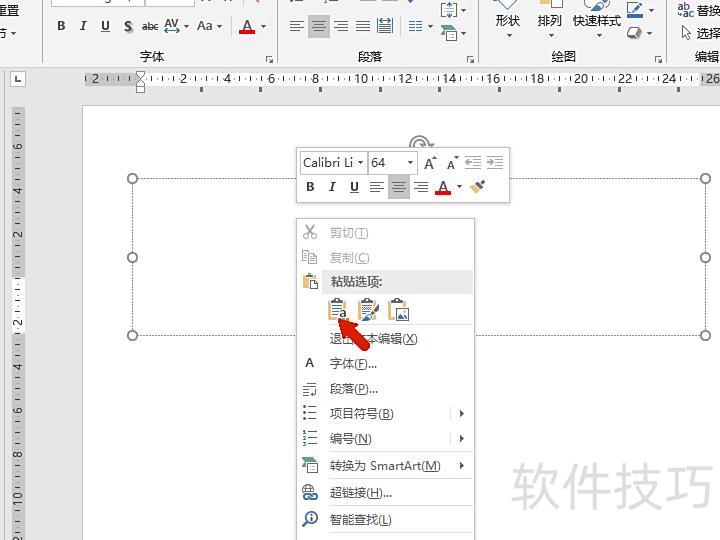Click the rotation handle above the text box
This screenshot has height=540, width=720.
tap(419, 142)
